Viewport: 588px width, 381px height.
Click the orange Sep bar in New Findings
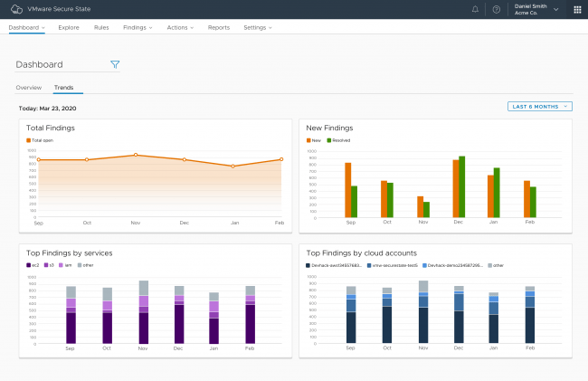(x=348, y=190)
